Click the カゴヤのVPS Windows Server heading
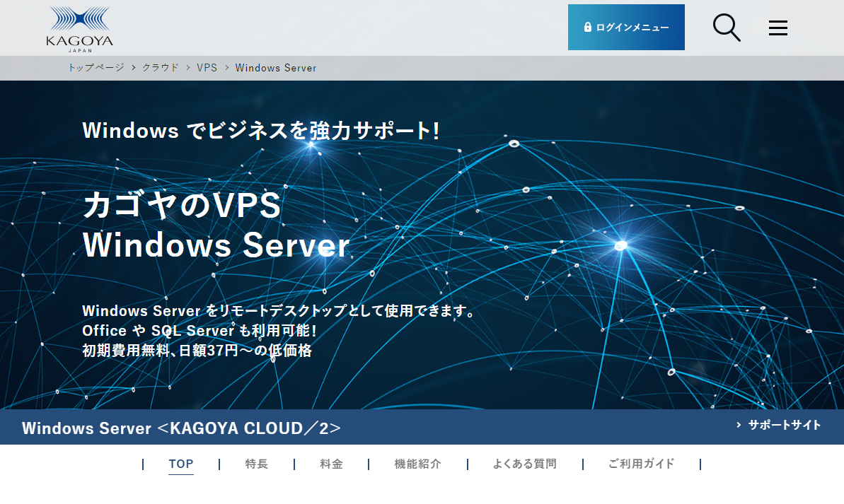Image resolution: width=844 pixels, height=504 pixels. 216,225
